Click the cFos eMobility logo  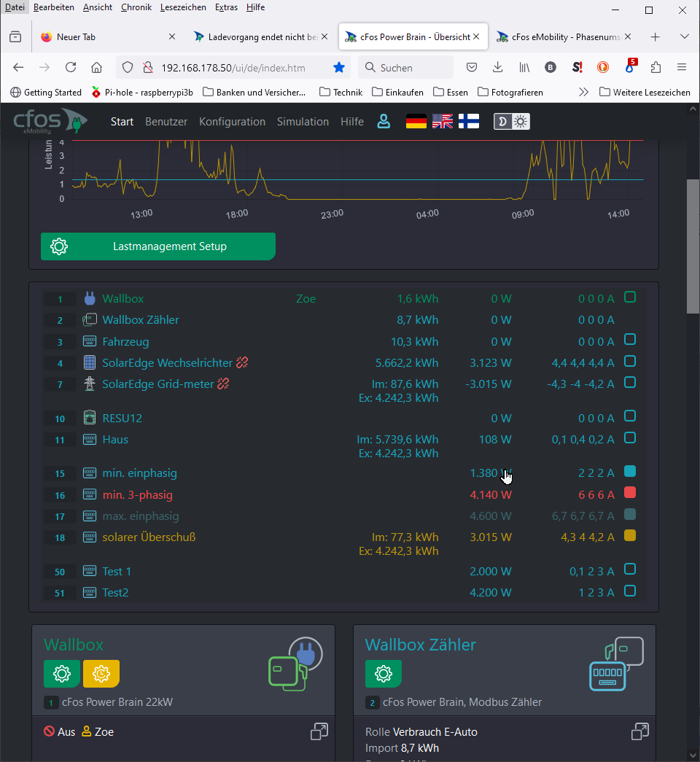point(50,122)
